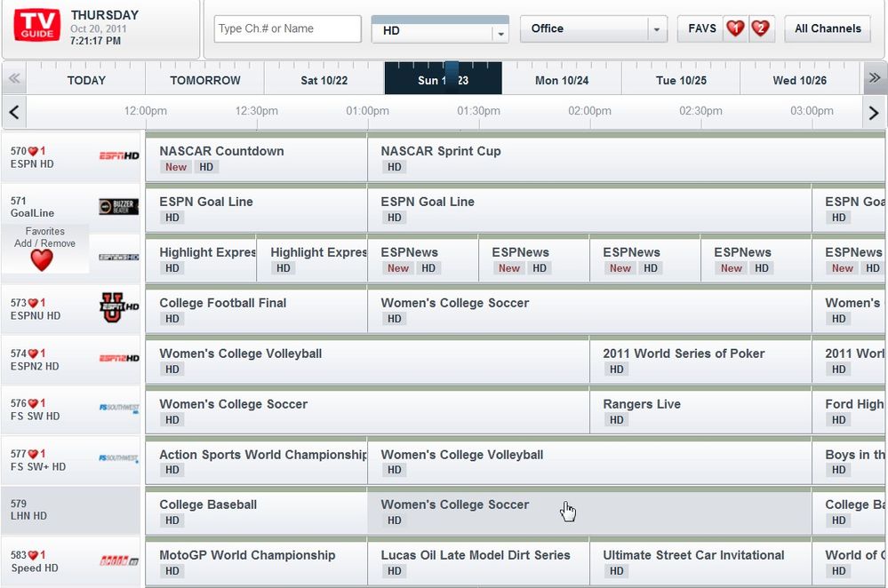Select the Tue 10/25 tab
This screenshot has width=888, height=588.
click(x=681, y=80)
